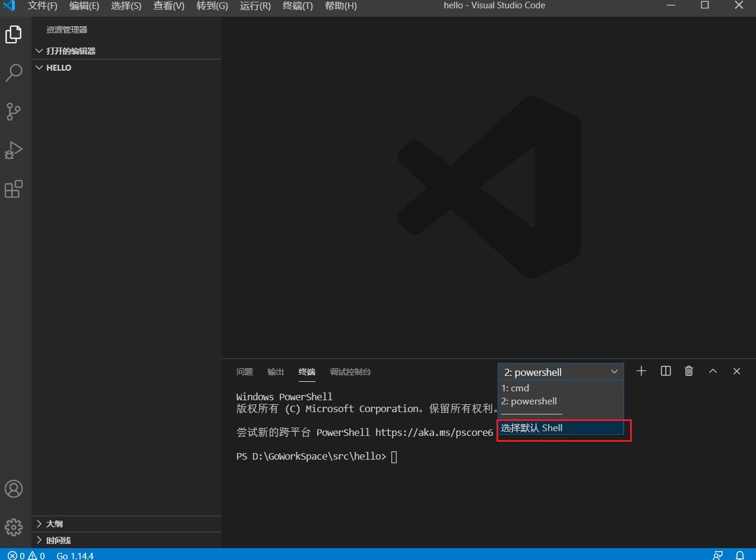Click the terminal selector dropdown showing 2: powershell
This screenshot has height=560, width=756.
tap(561, 372)
